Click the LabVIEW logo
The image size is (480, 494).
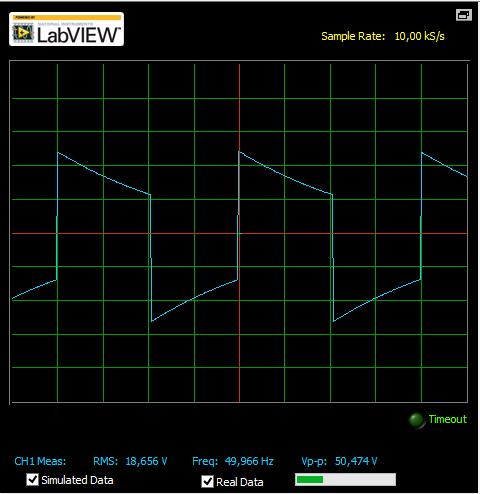[x=66, y=29]
